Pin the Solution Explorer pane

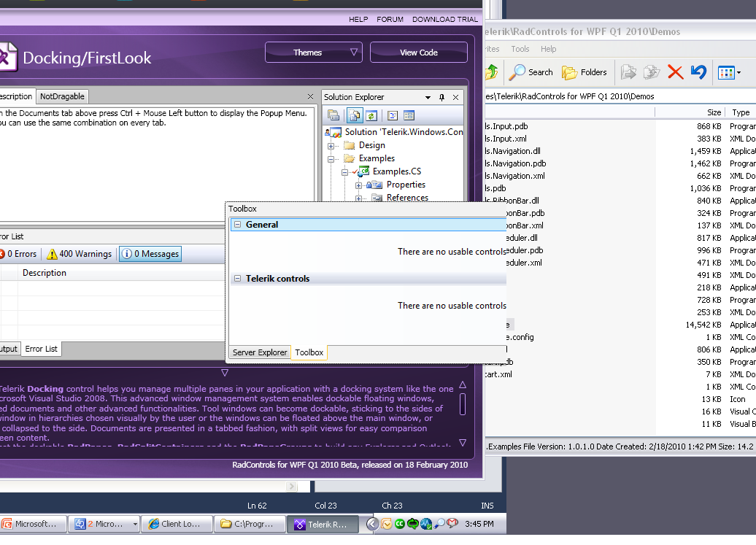pos(441,97)
